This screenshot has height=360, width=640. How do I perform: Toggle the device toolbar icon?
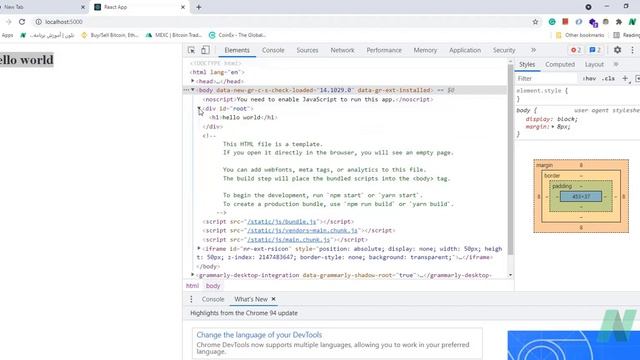click(x=205, y=50)
